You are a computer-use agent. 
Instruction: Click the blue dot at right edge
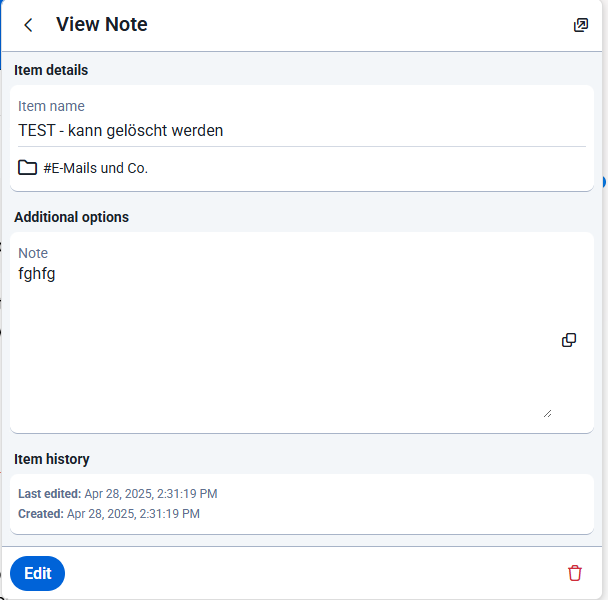click(x=604, y=182)
